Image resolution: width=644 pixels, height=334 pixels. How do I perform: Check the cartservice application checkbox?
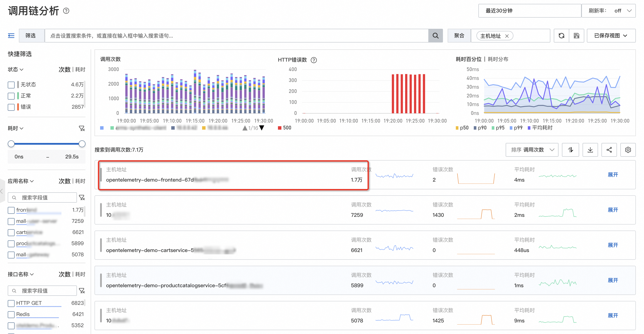(x=11, y=232)
